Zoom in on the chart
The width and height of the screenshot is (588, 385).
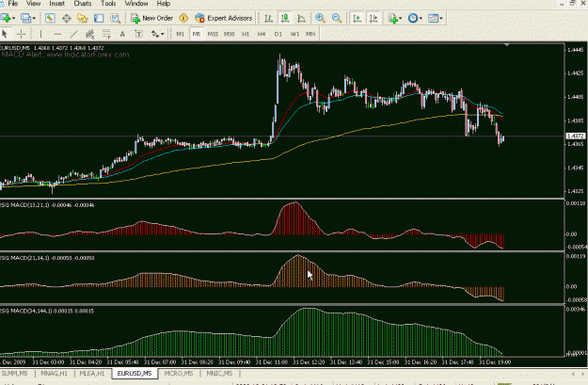pyautogui.click(x=320, y=18)
